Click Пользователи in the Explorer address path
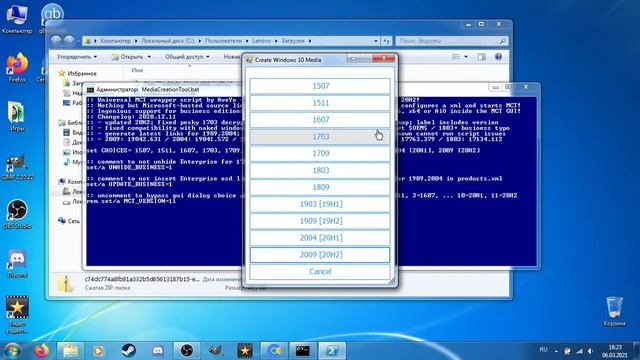 pos(223,41)
